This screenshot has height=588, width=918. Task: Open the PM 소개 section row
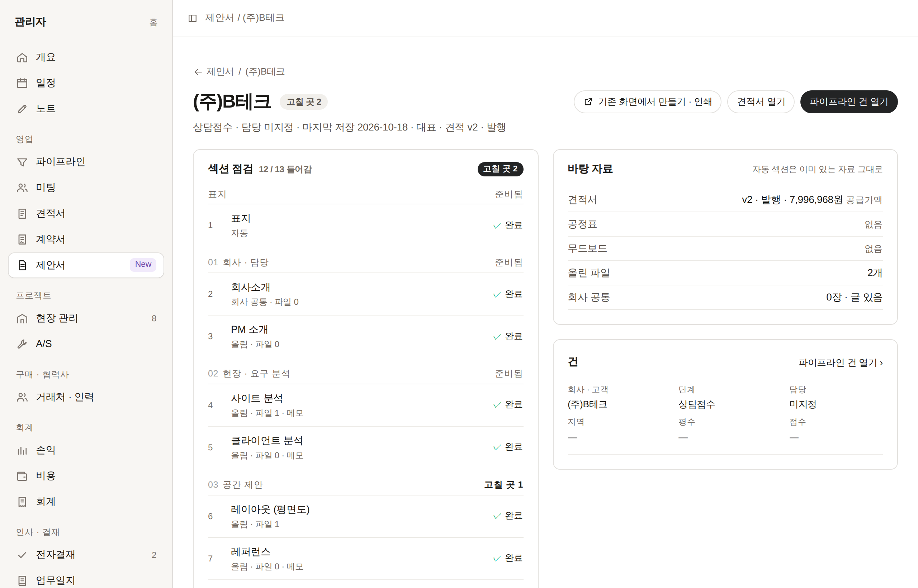click(x=365, y=336)
